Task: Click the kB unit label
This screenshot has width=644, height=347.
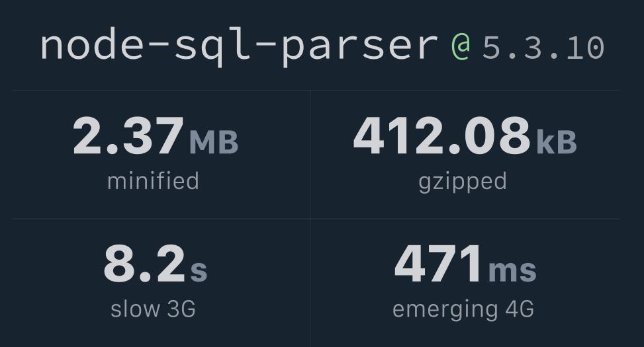Action: 557,141
